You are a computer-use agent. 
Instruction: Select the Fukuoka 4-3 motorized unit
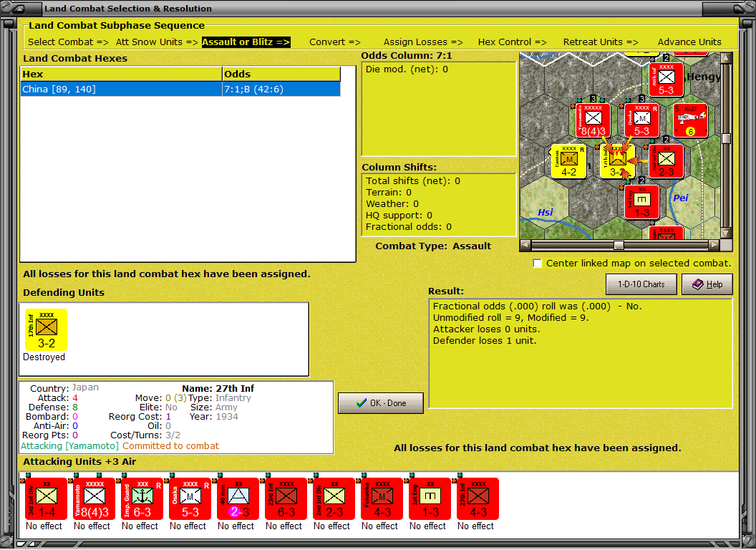click(x=382, y=499)
